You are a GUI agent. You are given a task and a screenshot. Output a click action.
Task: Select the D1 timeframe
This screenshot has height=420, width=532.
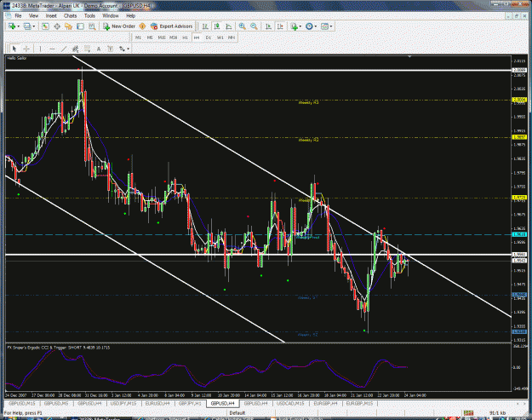pyautogui.click(x=209, y=37)
